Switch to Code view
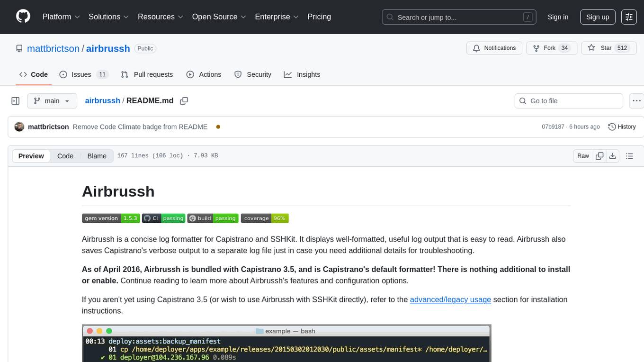644x362 pixels. pyautogui.click(x=65, y=156)
